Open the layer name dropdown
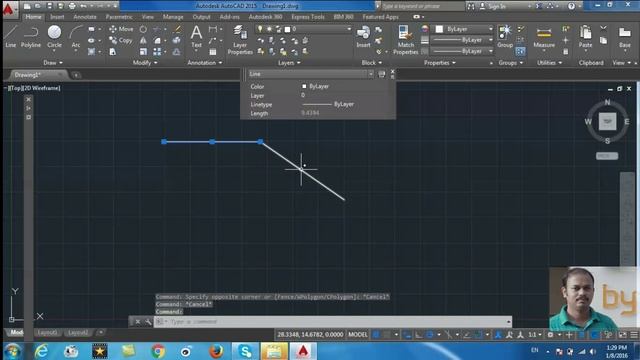This screenshot has height=360, width=640. pos(349,29)
